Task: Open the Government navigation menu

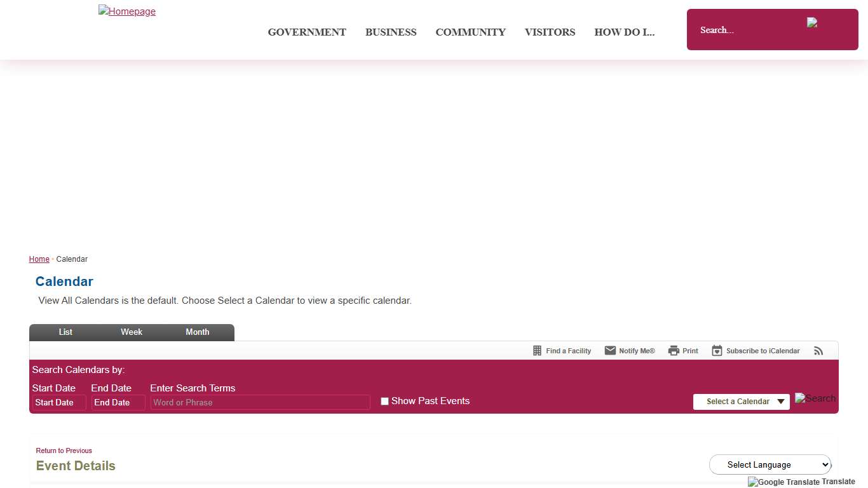Action: point(307,32)
